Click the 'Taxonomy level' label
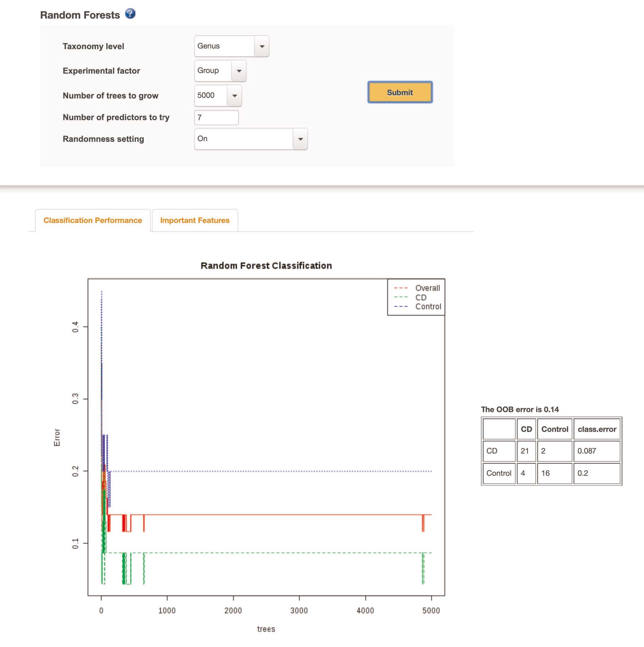The image size is (644, 647). [93, 46]
